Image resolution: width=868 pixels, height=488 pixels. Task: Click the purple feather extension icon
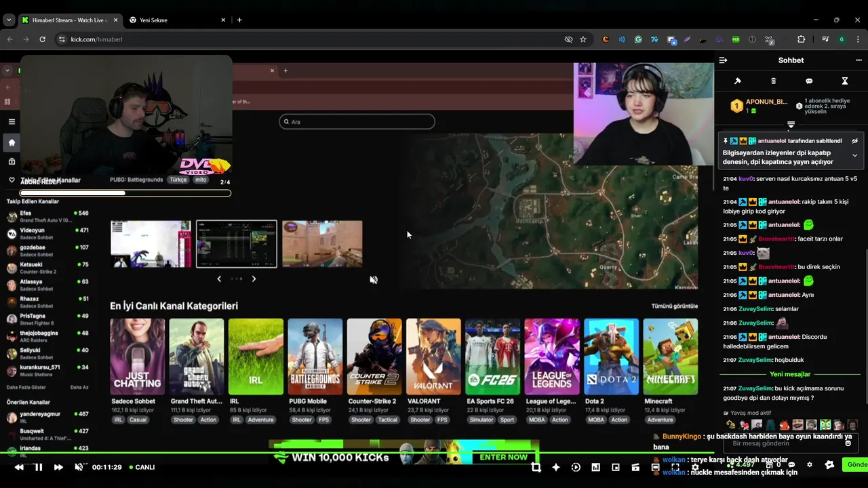tap(687, 39)
